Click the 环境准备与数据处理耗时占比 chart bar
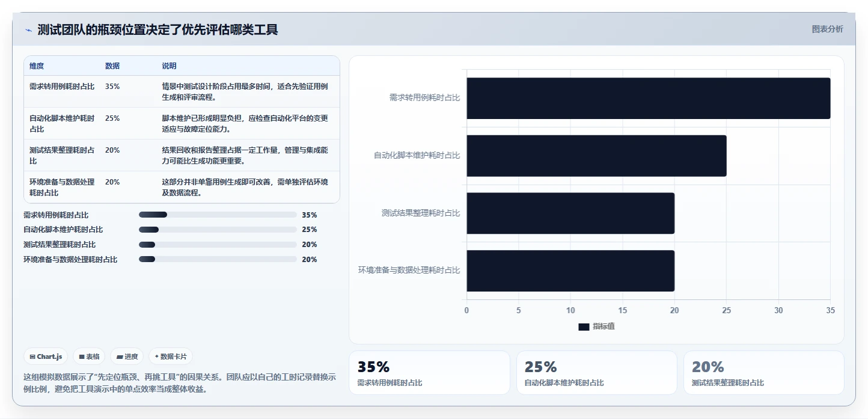The height and width of the screenshot is (419, 868). coord(570,271)
